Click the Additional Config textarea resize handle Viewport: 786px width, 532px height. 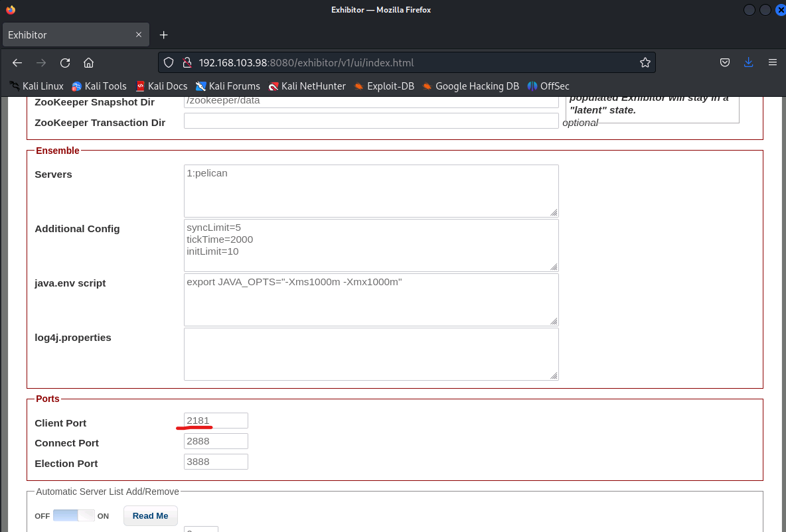[554, 267]
